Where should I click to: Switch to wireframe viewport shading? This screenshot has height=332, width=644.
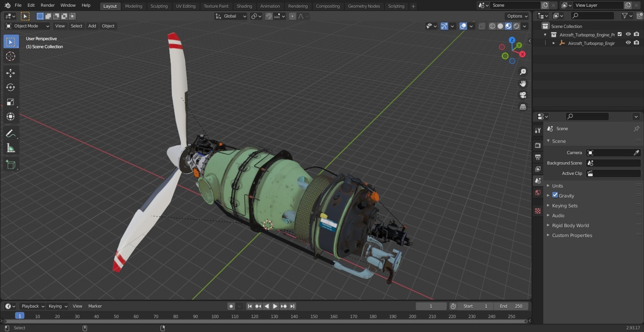pyautogui.click(x=492, y=26)
